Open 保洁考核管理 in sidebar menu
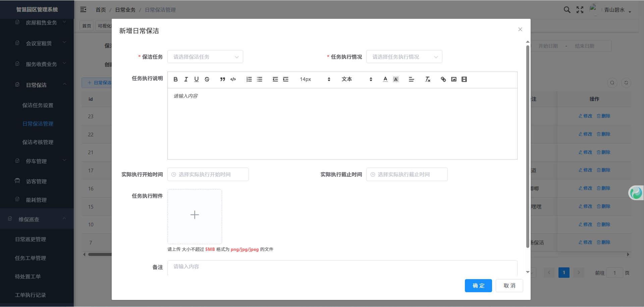The image size is (644, 307). pos(38,142)
